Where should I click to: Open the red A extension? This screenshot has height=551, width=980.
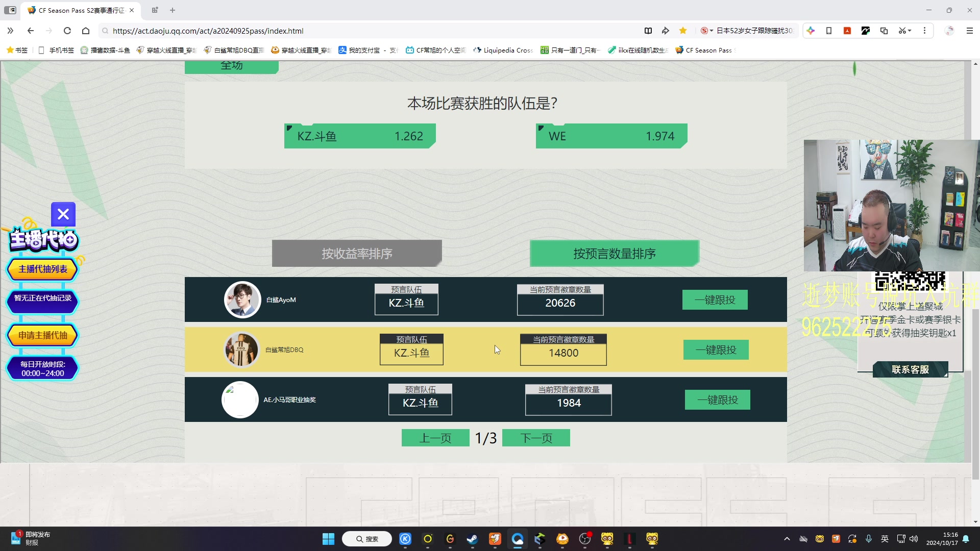click(847, 31)
